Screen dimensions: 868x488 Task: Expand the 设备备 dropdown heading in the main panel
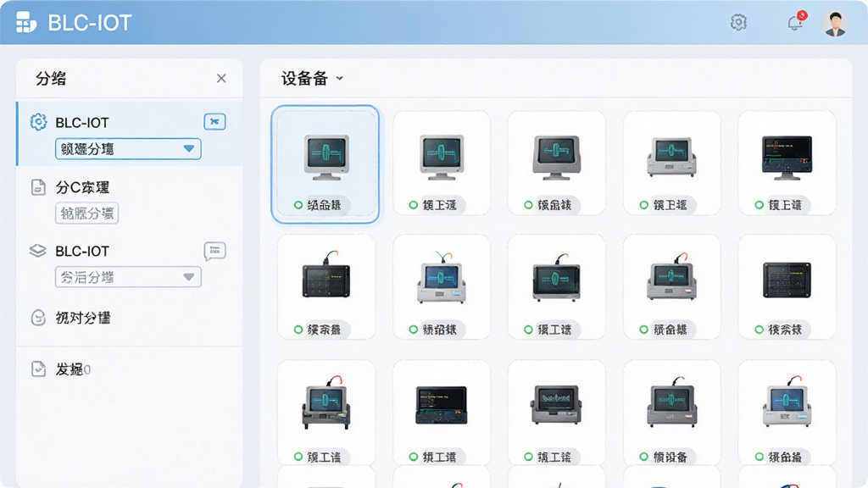pos(312,79)
